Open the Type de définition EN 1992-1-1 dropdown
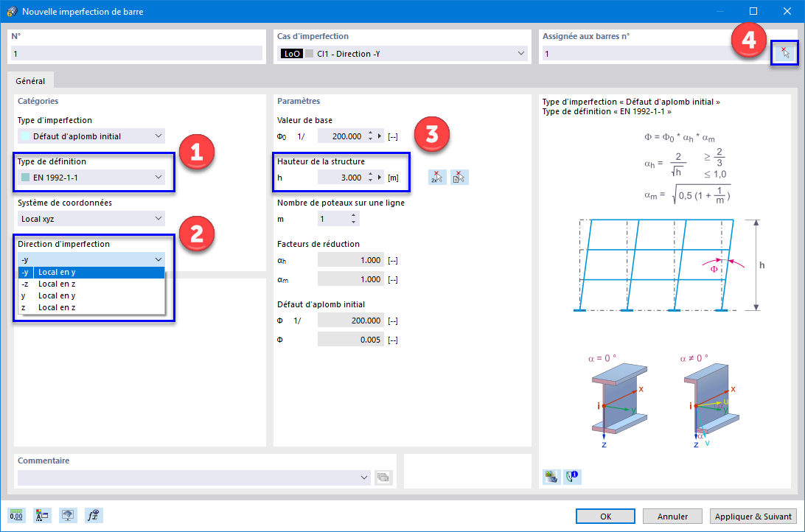The height and width of the screenshot is (532, 805). [91, 178]
